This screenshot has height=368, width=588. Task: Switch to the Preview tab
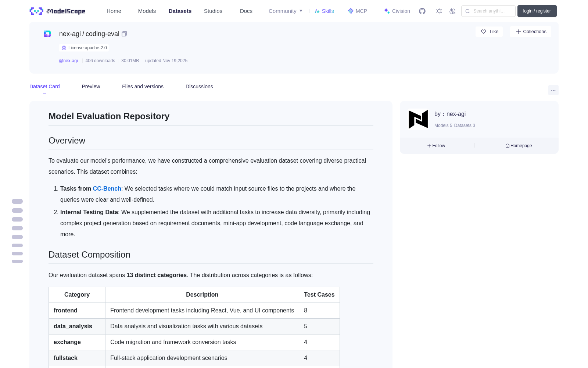click(x=91, y=86)
